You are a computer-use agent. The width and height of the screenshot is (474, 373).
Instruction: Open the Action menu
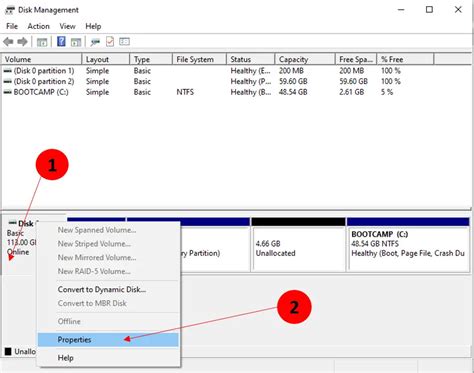click(x=39, y=26)
